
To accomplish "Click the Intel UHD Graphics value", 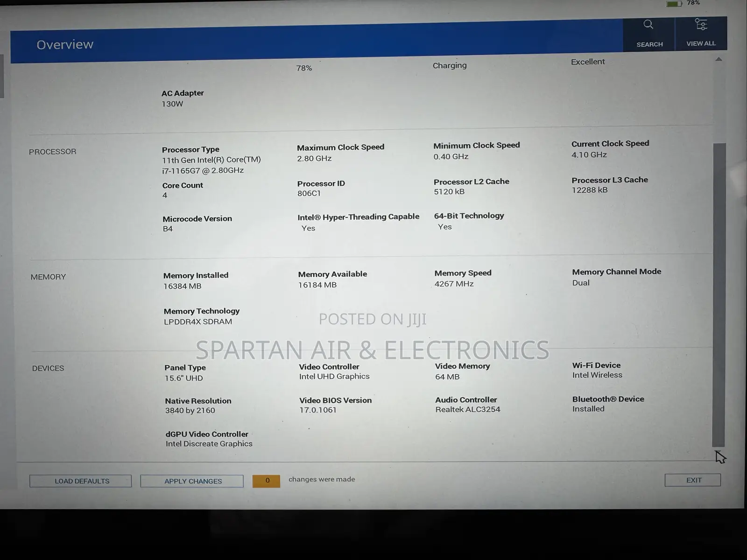I will click(334, 377).
